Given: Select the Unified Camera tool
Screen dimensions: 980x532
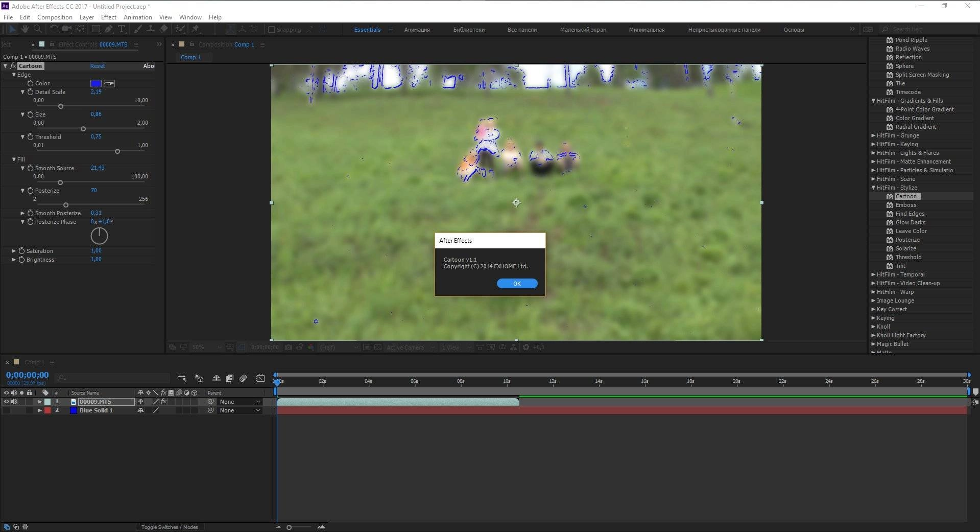Looking at the screenshot, I should coord(66,29).
